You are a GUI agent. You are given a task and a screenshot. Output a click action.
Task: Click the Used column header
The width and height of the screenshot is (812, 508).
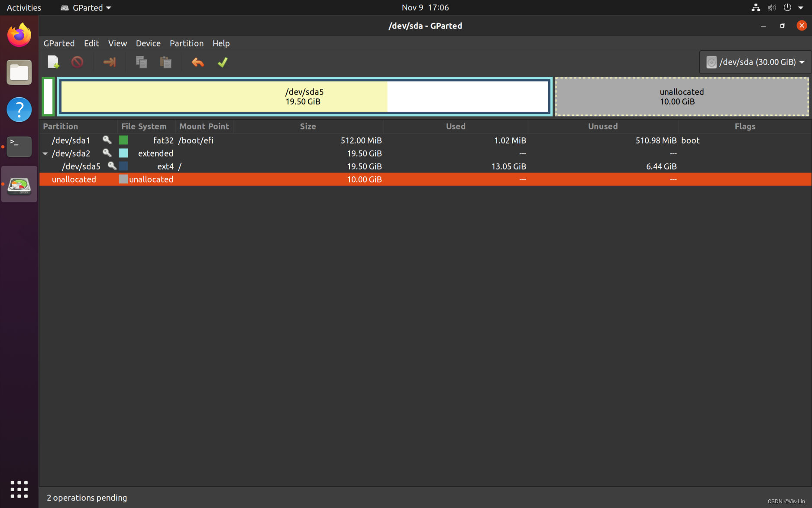(456, 126)
